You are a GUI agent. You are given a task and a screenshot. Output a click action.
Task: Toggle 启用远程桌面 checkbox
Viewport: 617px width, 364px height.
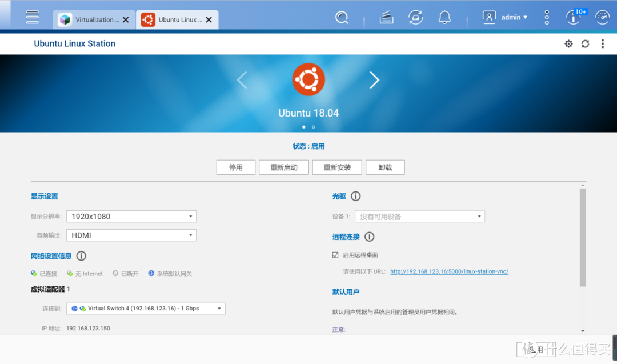pos(335,255)
